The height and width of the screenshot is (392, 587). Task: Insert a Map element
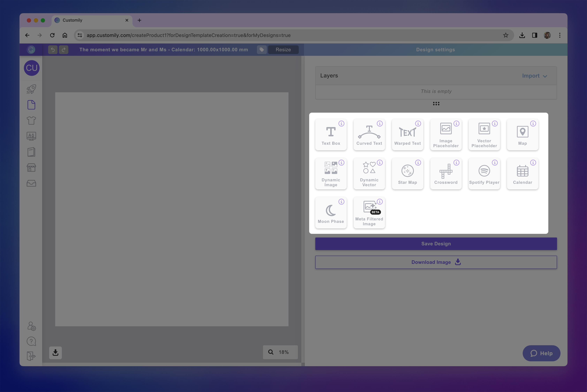click(x=522, y=134)
